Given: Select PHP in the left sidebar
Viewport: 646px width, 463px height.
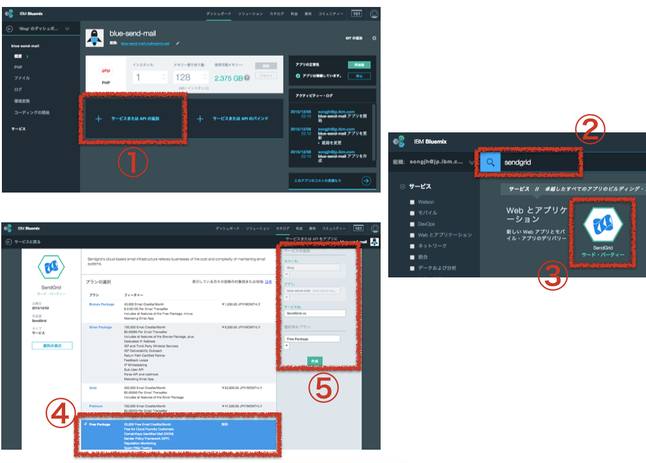Looking at the screenshot, I should coord(18,67).
